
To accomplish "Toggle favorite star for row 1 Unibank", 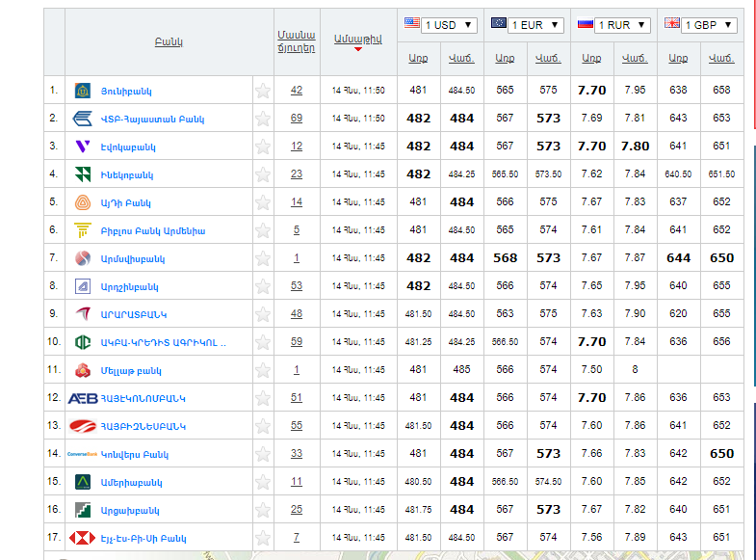I will [x=263, y=91].
